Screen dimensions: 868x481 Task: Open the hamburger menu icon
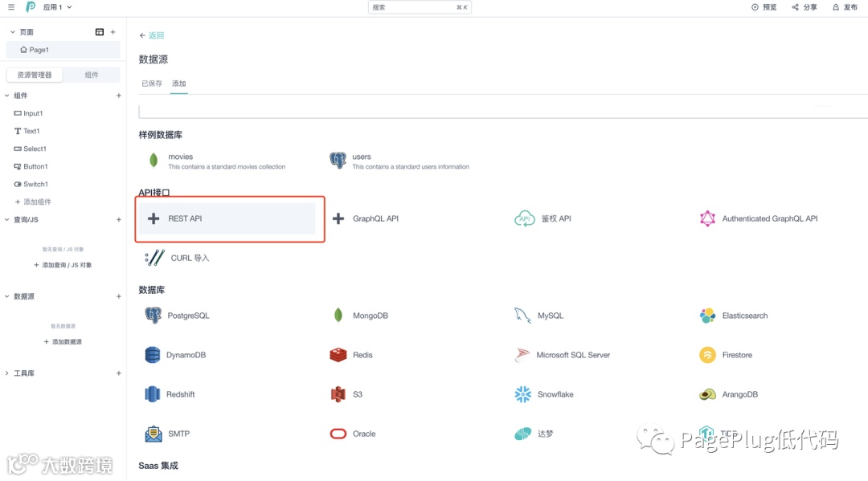pyautogui.click(x=11, y=7)
